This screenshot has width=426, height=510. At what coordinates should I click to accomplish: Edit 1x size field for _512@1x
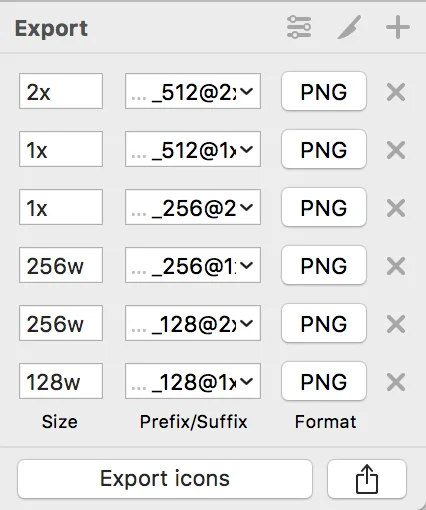(x=61, y=149)
